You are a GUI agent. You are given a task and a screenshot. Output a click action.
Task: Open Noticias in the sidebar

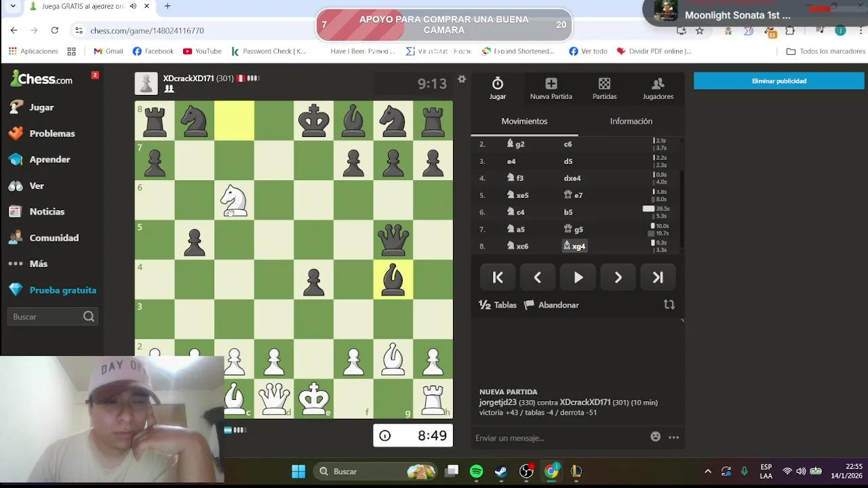pyautogui.click(x=37, y=211)
